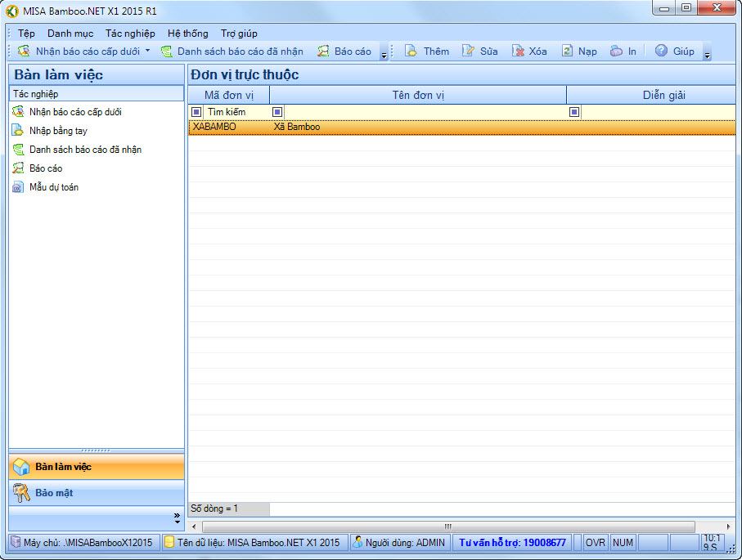Click the Máy chủ server status icon

point(16,542)
